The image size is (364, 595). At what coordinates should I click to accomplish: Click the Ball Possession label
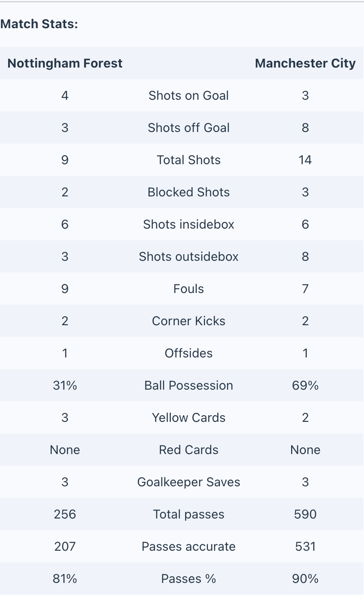coord(189,385)
